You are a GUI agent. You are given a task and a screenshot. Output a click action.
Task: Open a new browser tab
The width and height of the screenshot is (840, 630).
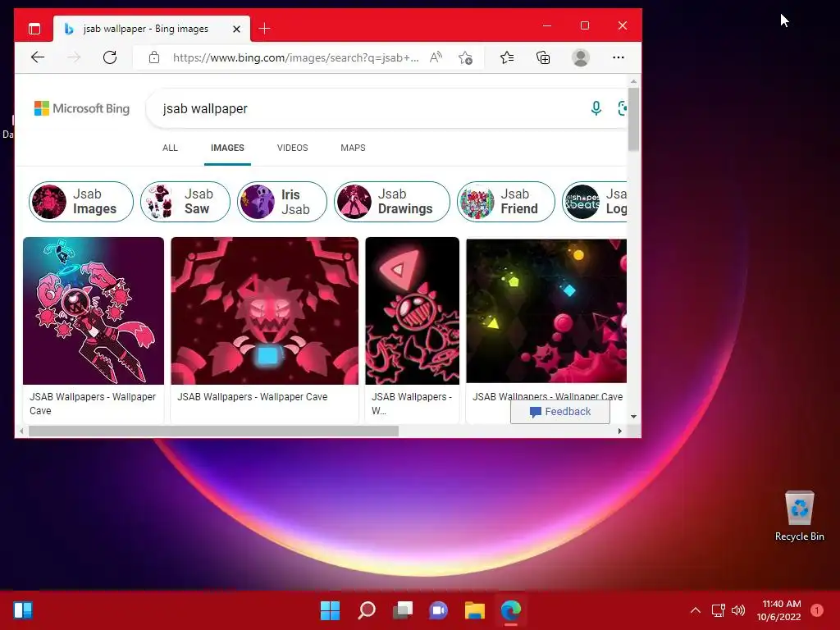pyautogui.click(x=265, y=29)
